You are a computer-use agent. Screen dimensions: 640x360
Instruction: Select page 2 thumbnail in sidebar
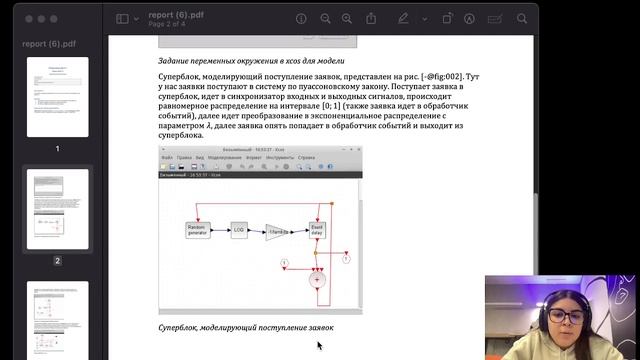[58, 209]
